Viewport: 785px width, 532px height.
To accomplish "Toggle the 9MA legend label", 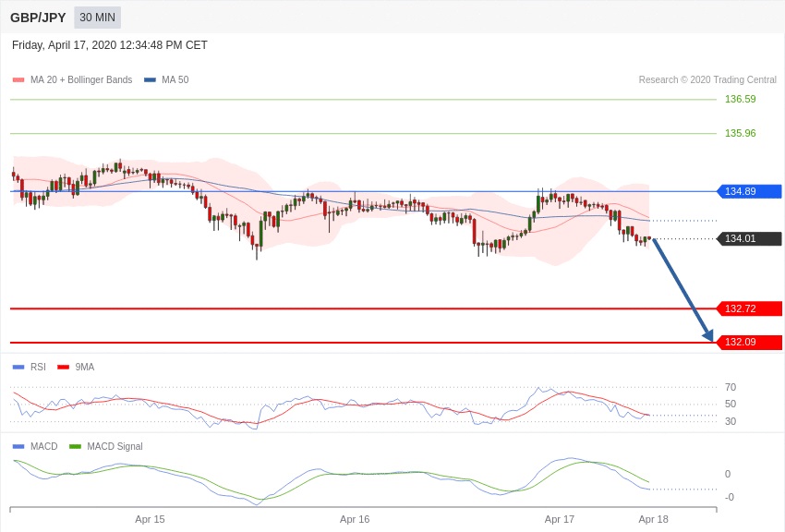I will tap(85, 367).
